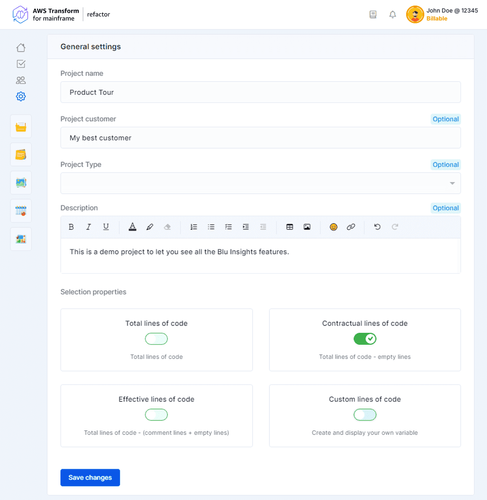Screen dimensions: 487x500
Task: Increase indent in description editor
Action: click(x=246, y=227)
